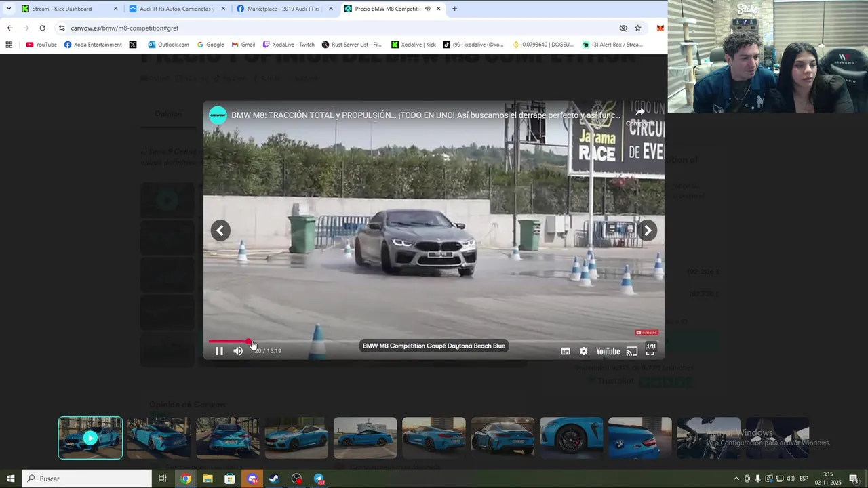The image size is (868, 488).
Task: Pause the BMW M8 video
Action: 219,351
